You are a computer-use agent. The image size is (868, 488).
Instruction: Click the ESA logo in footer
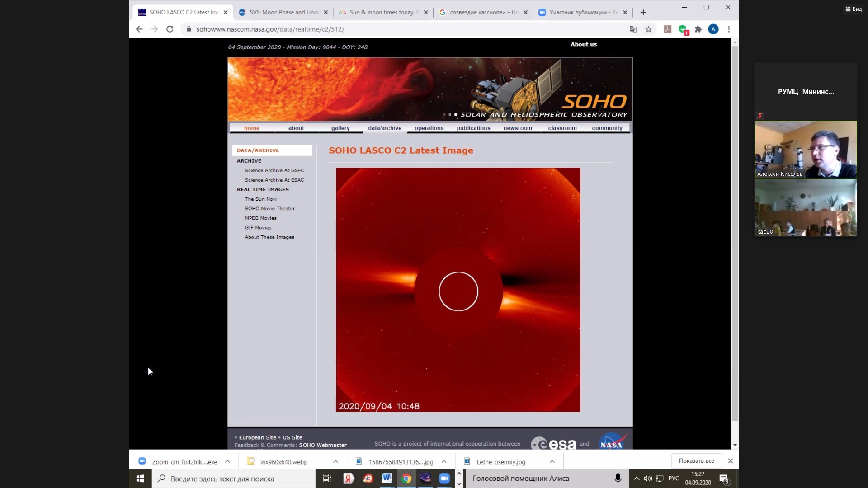[553, 443]
